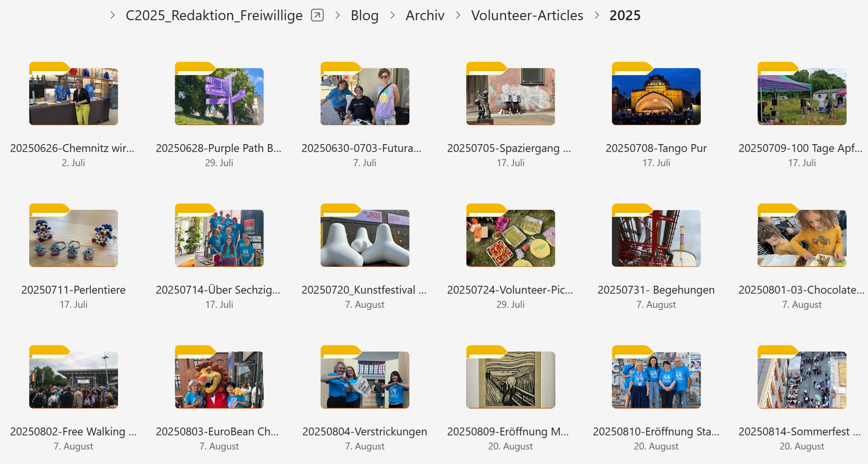Select the 20250804-Verstrickungen folder name

pyautogui.click(x=365, y=431)
